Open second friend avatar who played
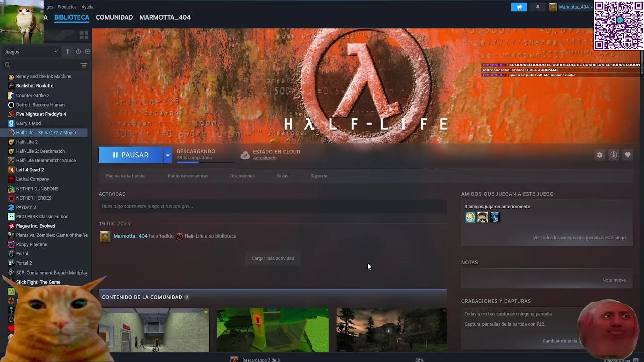This screenshot has width=644, height=362. tap(482, 217)
